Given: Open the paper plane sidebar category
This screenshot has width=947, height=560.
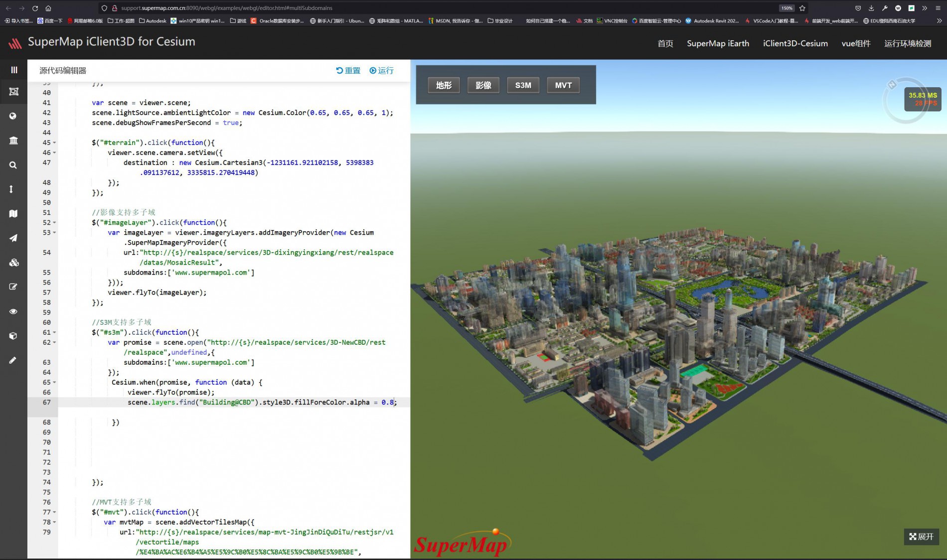Looking at the screenshot, I should (x=13, y=238).
